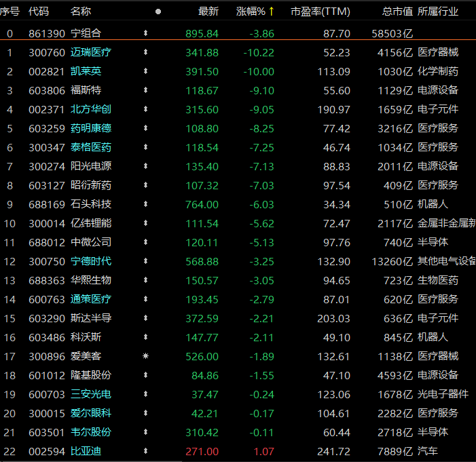Click marker icon in 通策医疗 row
The height and width of the screenshot is (462, 476).
146,299
